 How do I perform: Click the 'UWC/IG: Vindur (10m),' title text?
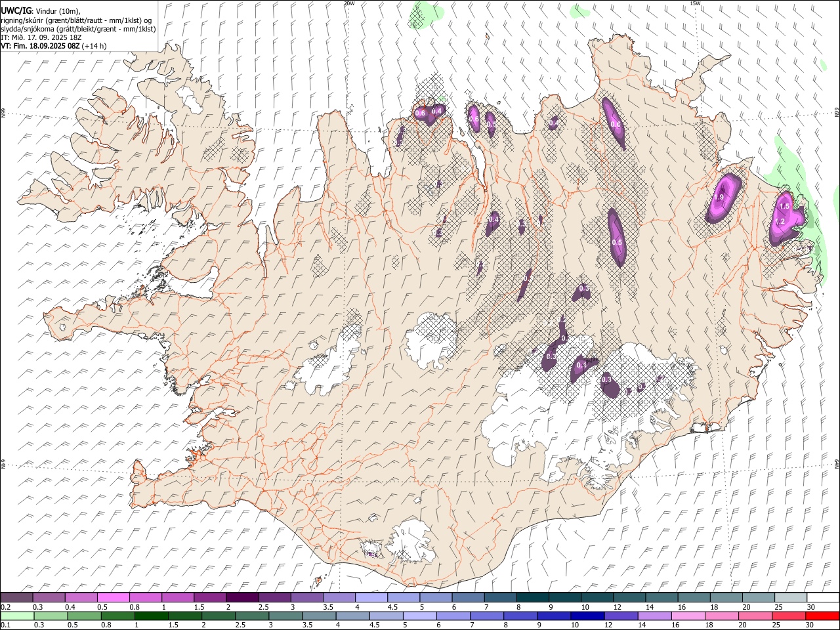(x=39, y=10)
